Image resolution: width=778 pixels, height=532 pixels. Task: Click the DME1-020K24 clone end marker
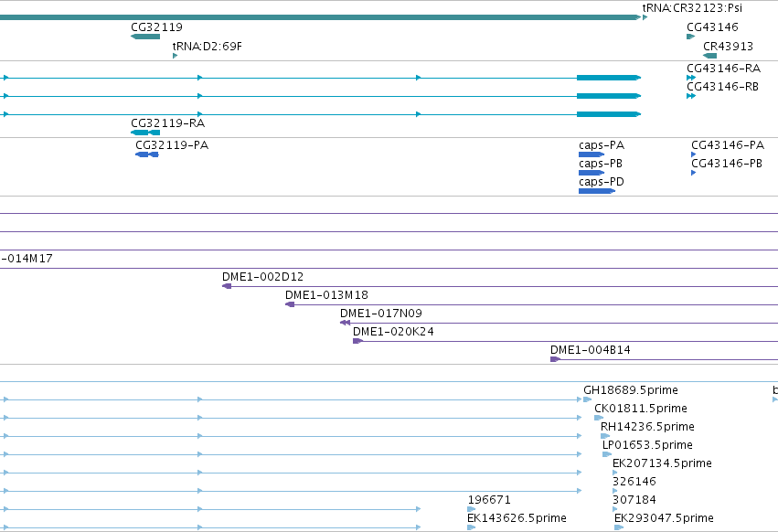[357, 341]
